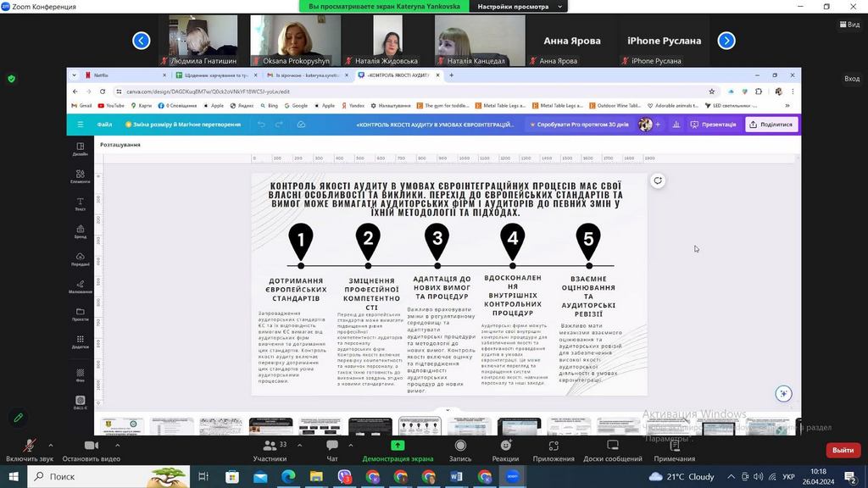Leave the meeting with Выйти button
Viewport: 868px width, 488px height.
pos(842,450)
